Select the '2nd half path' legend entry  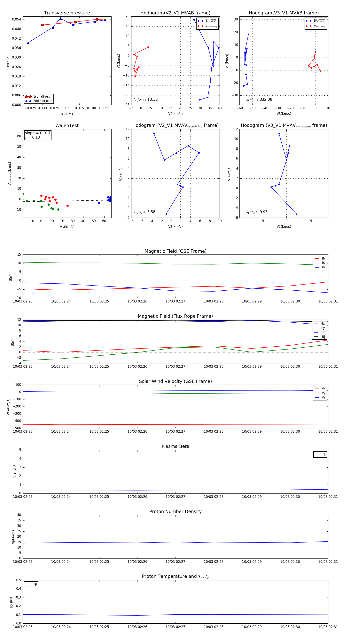click(39, 101)
